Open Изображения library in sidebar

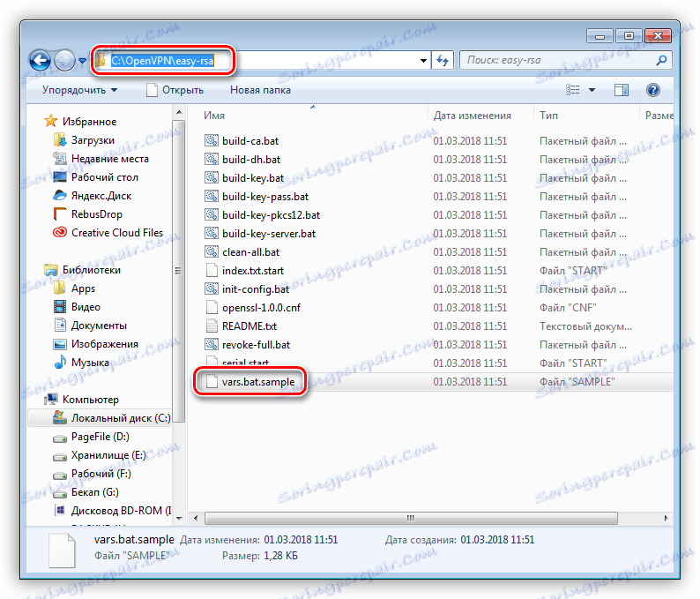(95, 344)
